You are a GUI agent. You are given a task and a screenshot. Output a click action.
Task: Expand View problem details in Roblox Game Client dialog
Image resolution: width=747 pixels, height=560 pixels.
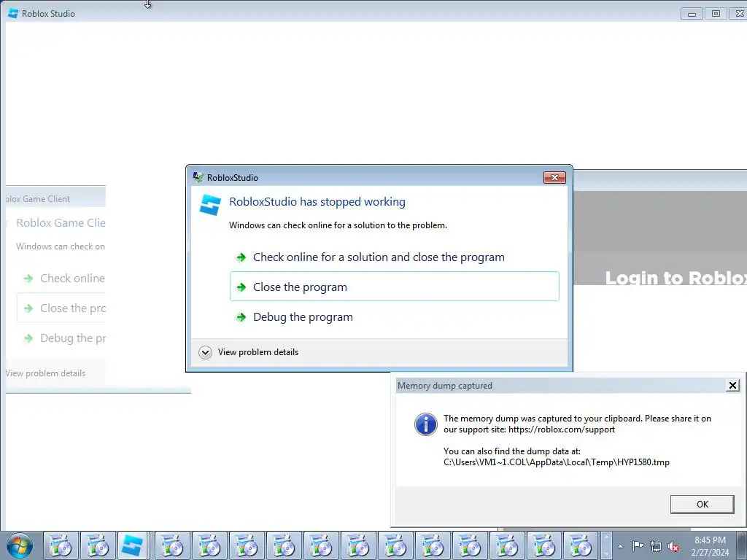point(45,373)
